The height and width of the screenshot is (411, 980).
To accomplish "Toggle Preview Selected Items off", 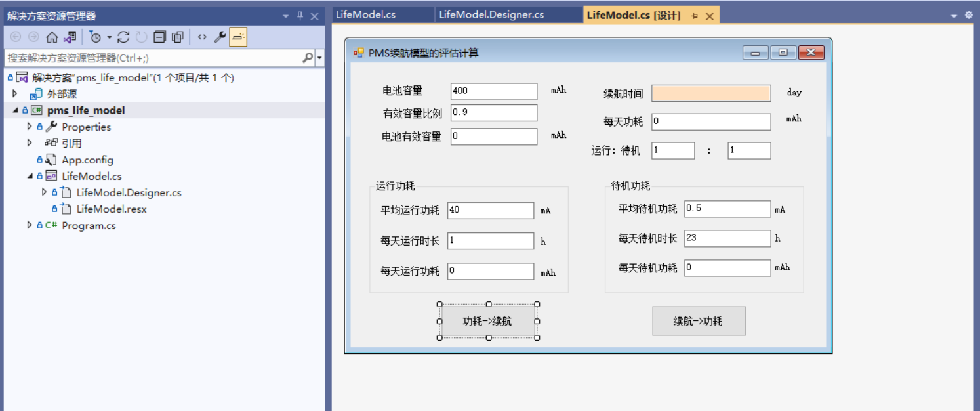I will click(238, 37).
